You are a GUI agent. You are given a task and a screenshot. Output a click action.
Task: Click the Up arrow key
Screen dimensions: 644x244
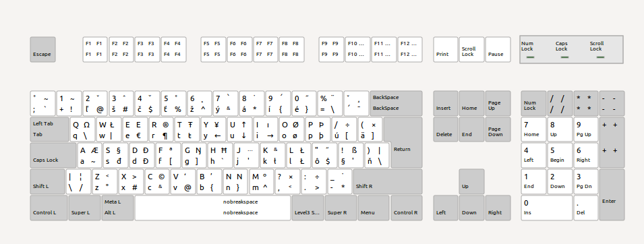pyautogui.click(x=471, y=181)
